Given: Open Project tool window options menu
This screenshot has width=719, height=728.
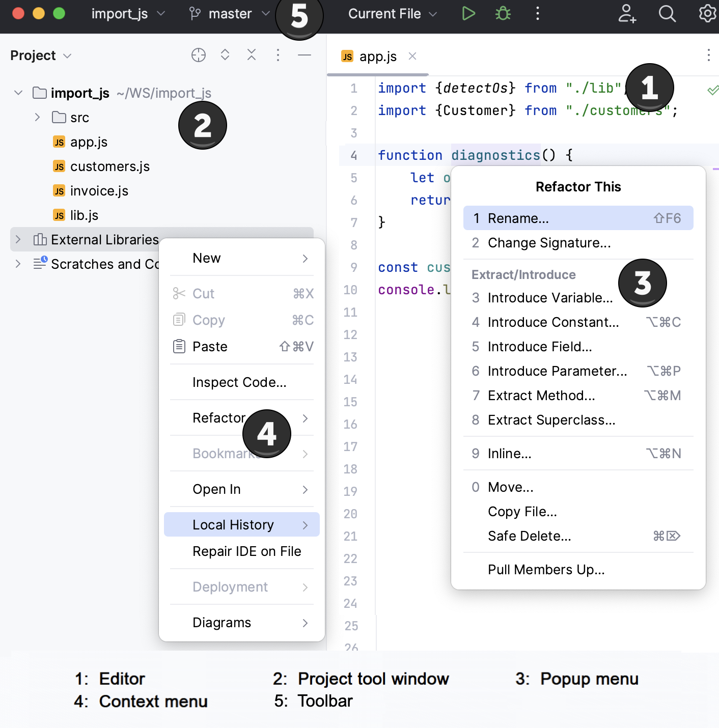Looking at the screenshot, I should pos(278,55).
